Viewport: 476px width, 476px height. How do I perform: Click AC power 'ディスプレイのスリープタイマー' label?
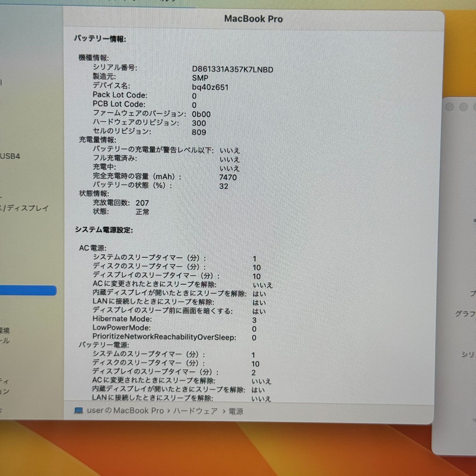pyautogui.click(x=156, y=275)
